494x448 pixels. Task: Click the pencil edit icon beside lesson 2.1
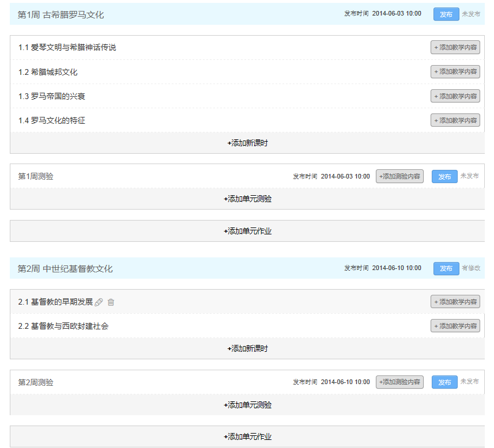(x=99, y=302)
